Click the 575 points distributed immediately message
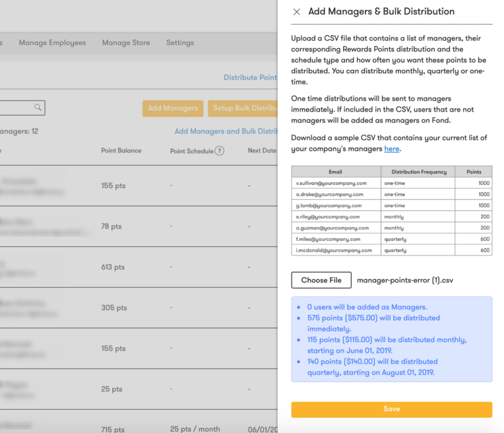The width and height of the screenshot is (504, 433). [x=373, y=323]
